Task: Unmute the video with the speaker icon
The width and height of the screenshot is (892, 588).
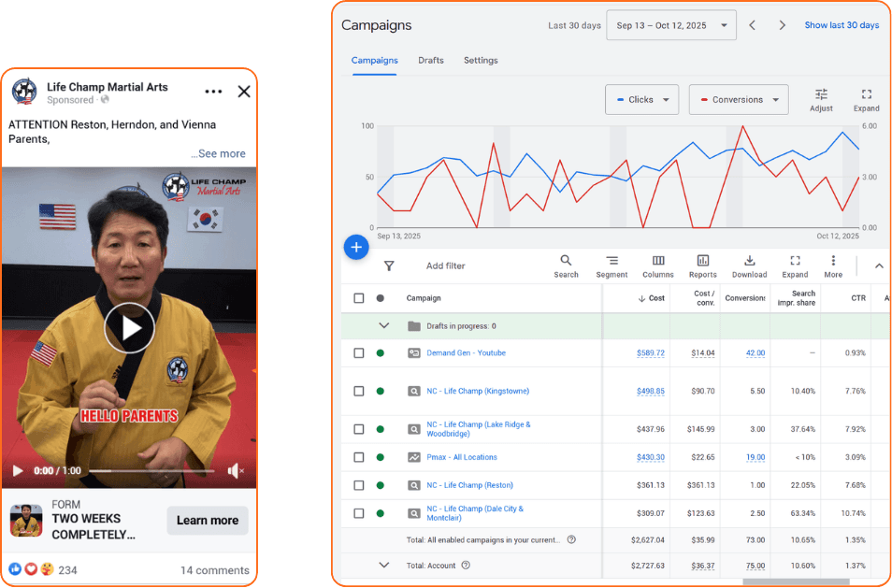Action: click(x=235, y=471)
